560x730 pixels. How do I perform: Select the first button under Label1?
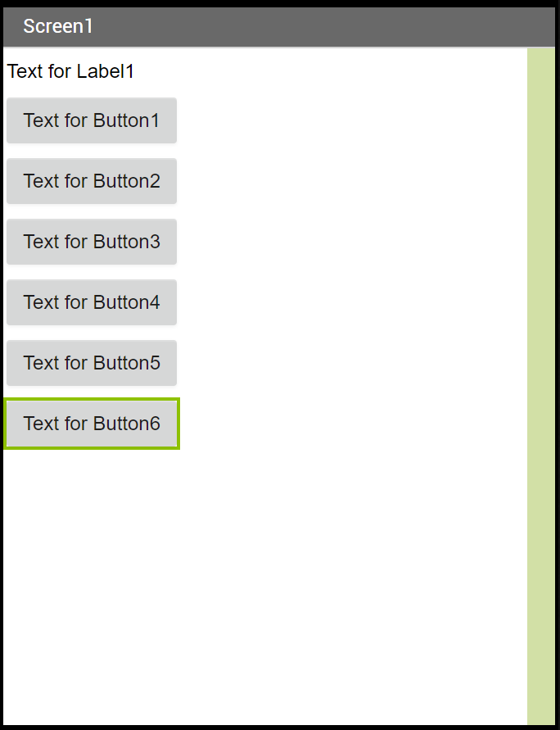[92, 120]
